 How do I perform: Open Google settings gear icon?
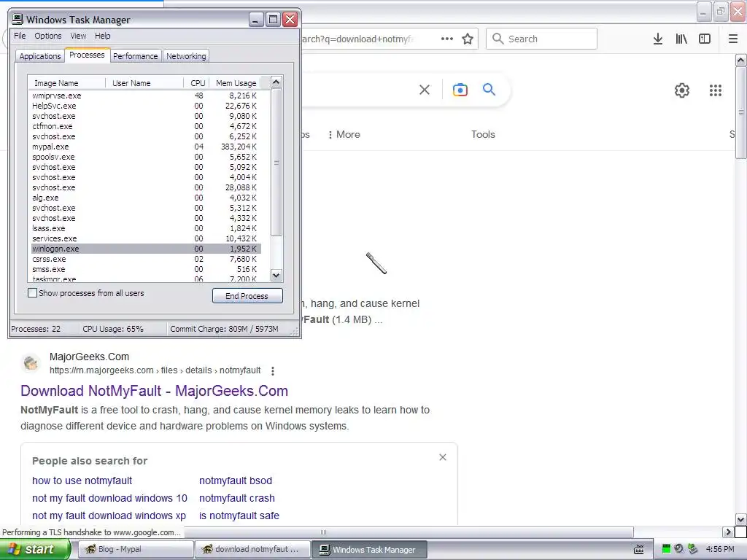(682, 90)
